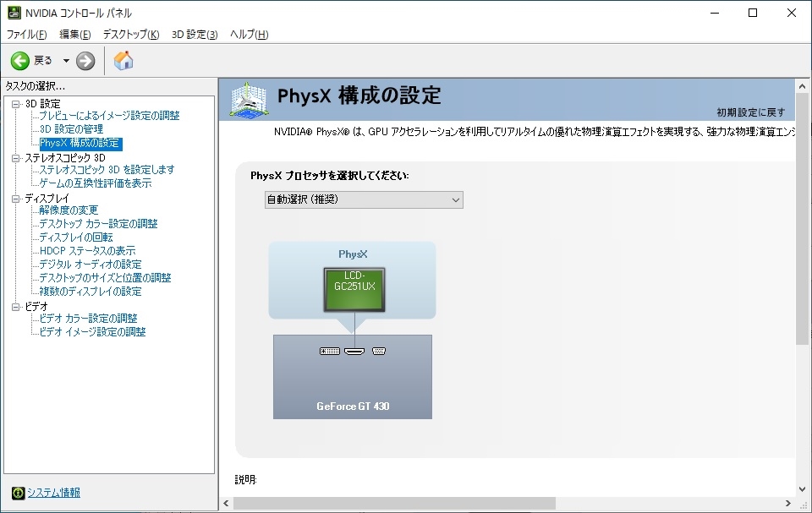Minimize the NVIDIA control panel window

(x=716, y=13)
